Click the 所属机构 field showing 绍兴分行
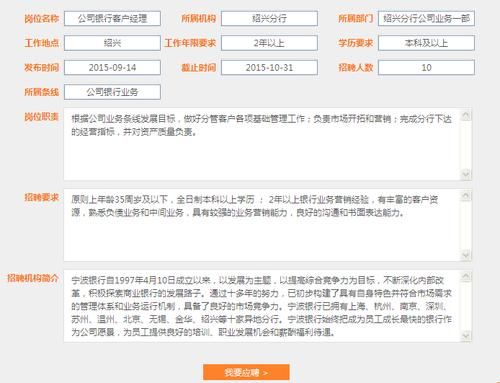Image resolution: width=500 pixels, height=383 pixels. (269, 18)
